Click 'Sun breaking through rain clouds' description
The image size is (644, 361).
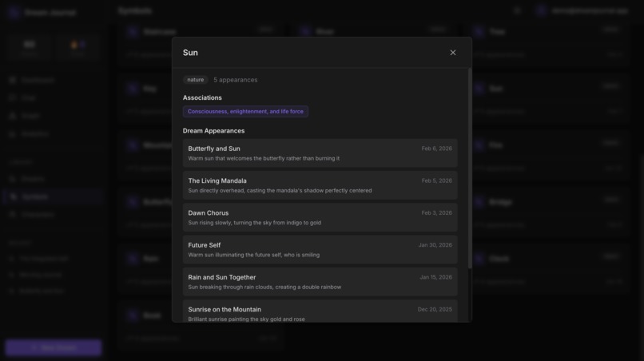(x=264, y=287)
